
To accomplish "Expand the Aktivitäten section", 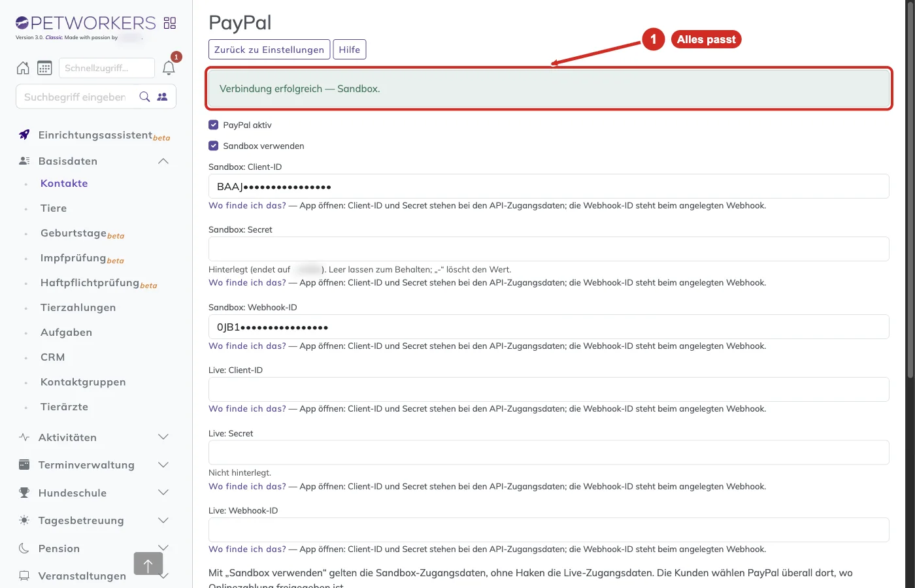I will click(163, 437).
